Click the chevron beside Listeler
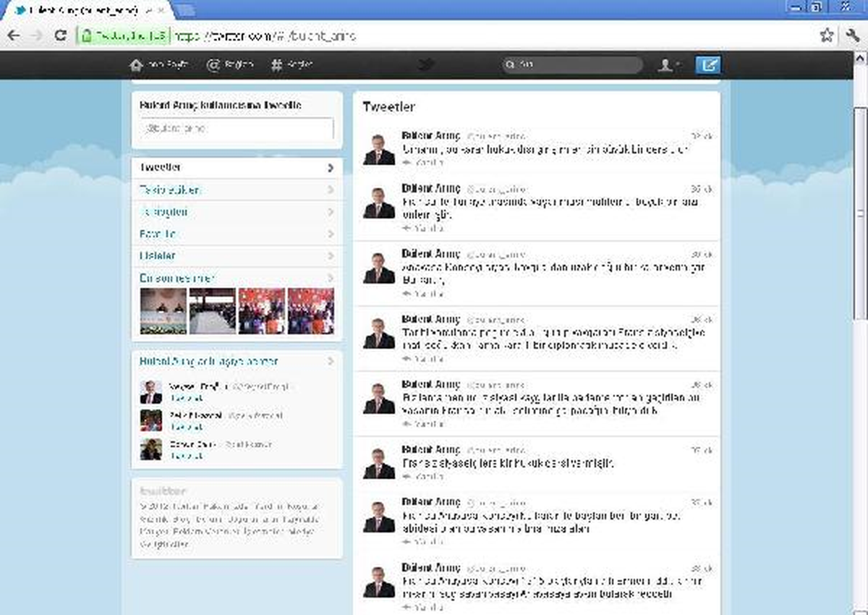 coord(331,256)
